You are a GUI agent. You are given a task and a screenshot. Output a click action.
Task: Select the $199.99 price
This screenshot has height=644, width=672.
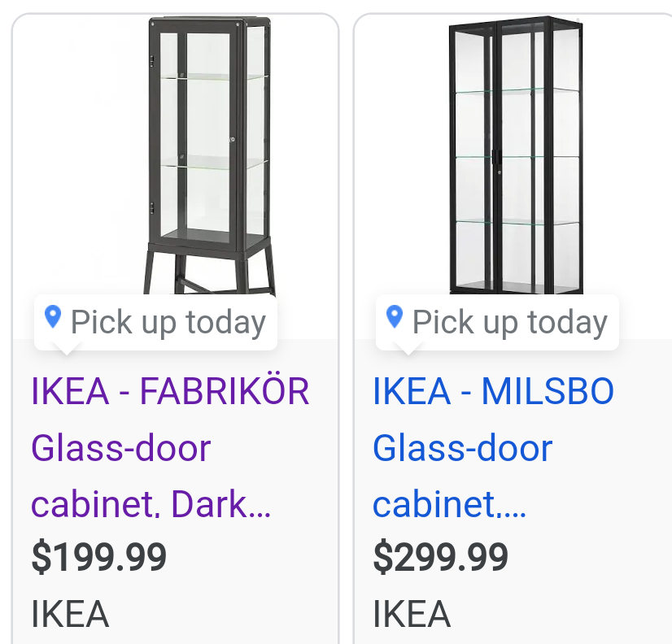[99, 557]
